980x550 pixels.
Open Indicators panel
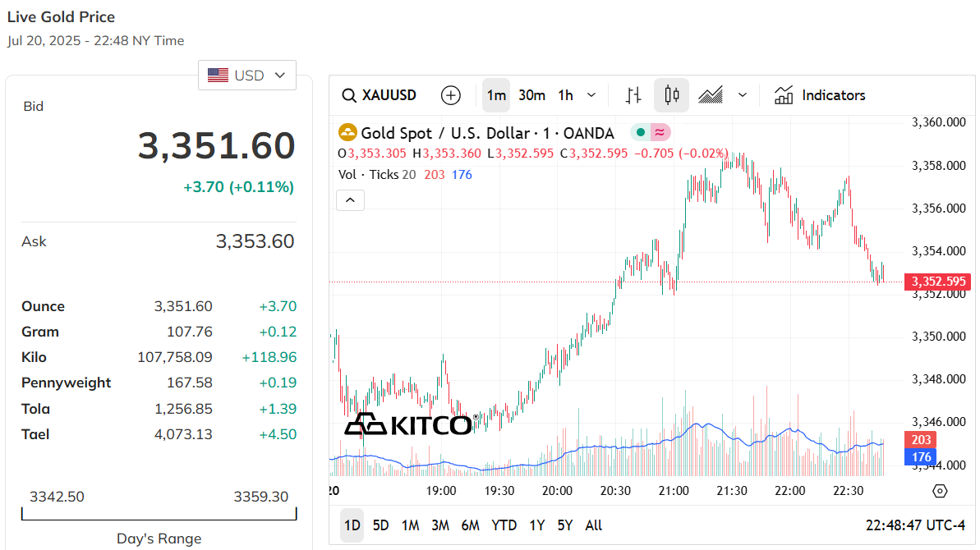tap(819, 95)
